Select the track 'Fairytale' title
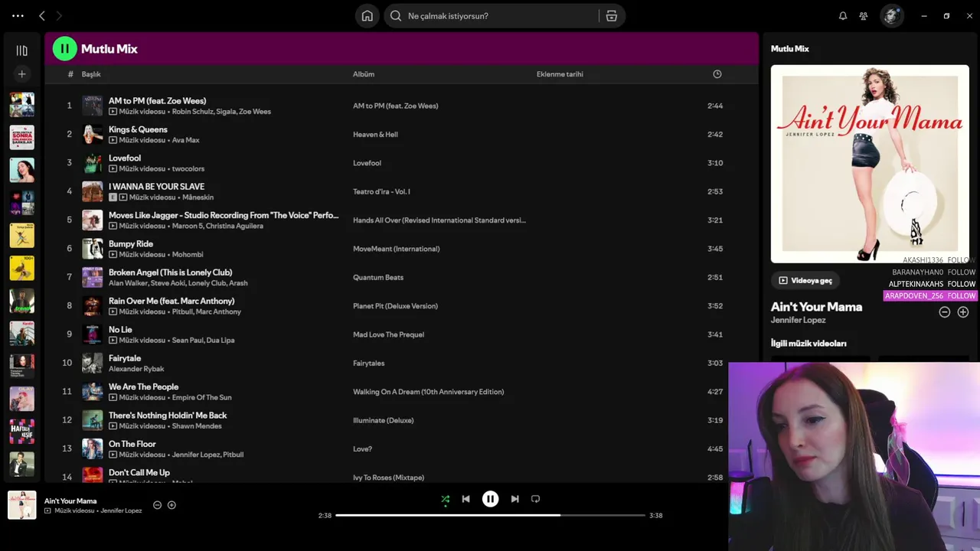This screenshot has width=980, height=551. 125,357
